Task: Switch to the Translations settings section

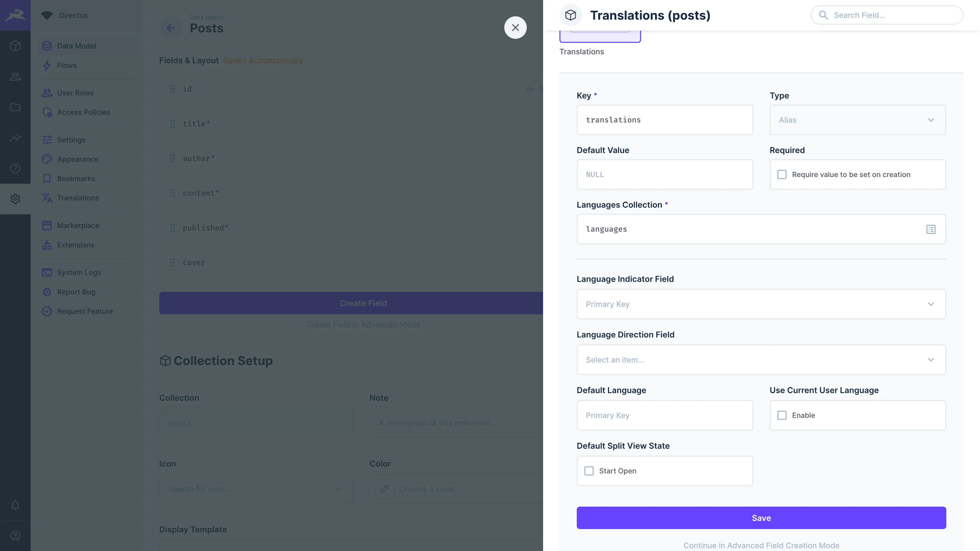Action: [78, 198]
